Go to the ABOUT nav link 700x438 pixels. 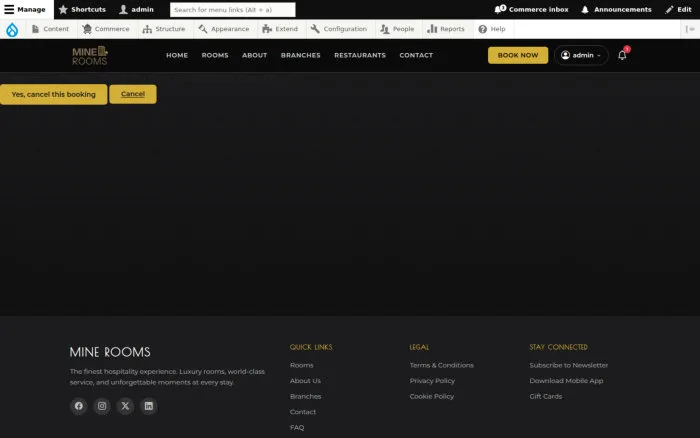(x=254, y=55)
